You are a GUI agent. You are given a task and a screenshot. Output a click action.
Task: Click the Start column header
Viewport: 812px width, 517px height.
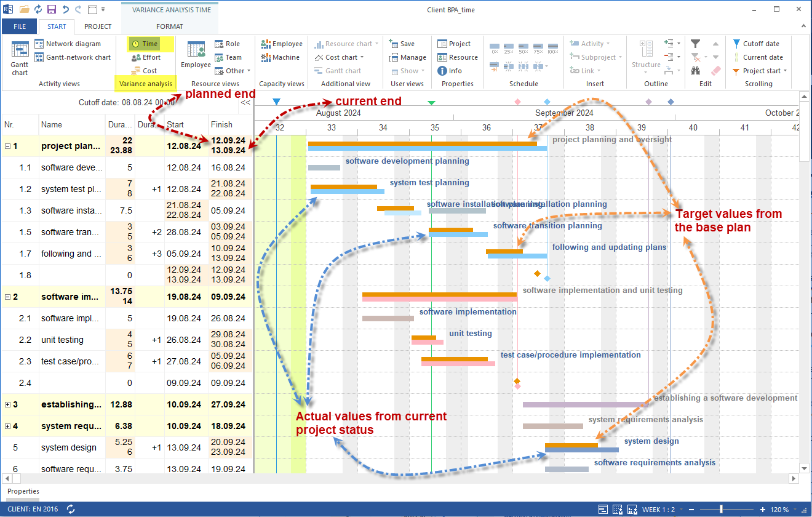[x=186, y=124]
